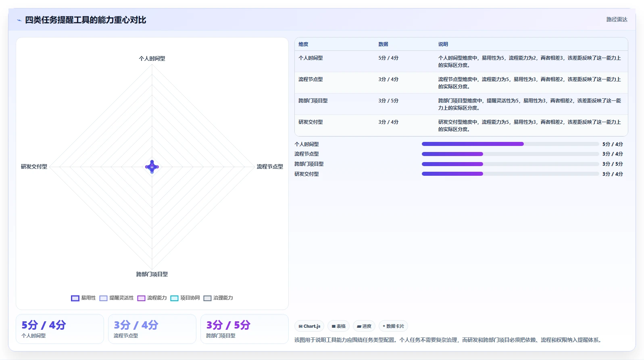Click the 5分 / 4分 table data cell
Screen dimensions: 644x360
click(388, 58)
